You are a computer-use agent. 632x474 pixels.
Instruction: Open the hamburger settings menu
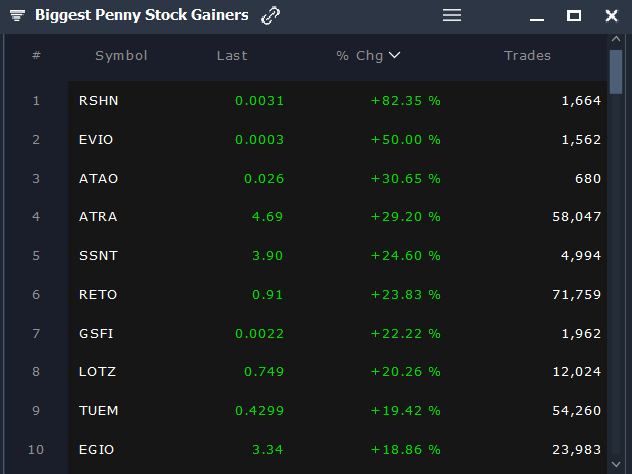[x=452, y=16]
